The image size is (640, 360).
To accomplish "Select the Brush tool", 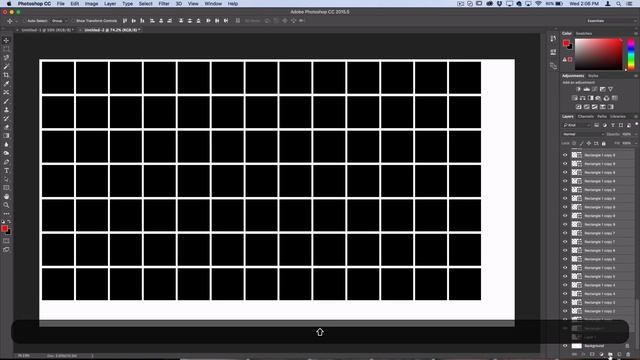I will click(6, 101).
